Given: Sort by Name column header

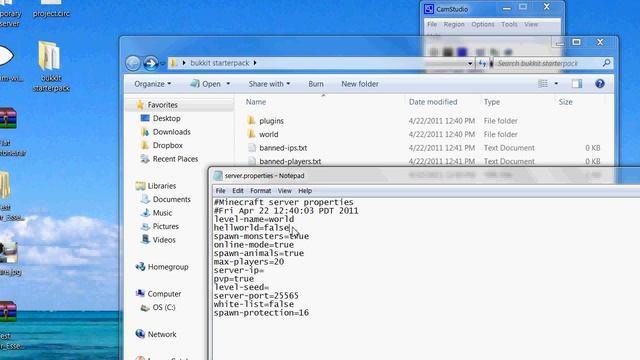Looking at the screenshot, I should click(x=256, y=102).
